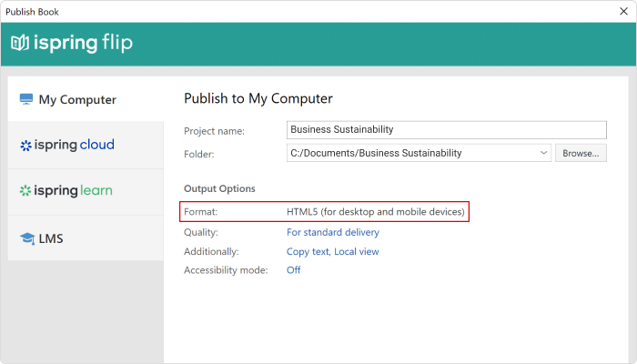The image size is (637, 364).
Task: Click the iSpring Cloud asterisk icon
Action: 25,146
